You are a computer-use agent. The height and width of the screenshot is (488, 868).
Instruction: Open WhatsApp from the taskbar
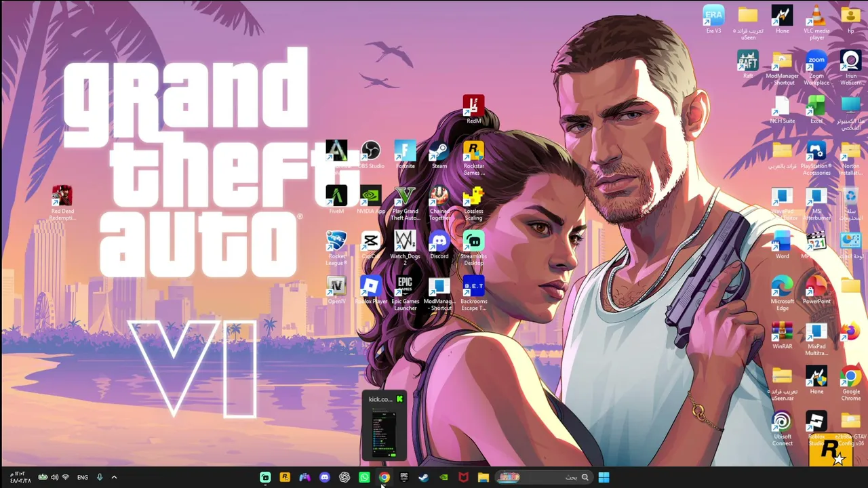pyautogui.click(x=364, y=477)
